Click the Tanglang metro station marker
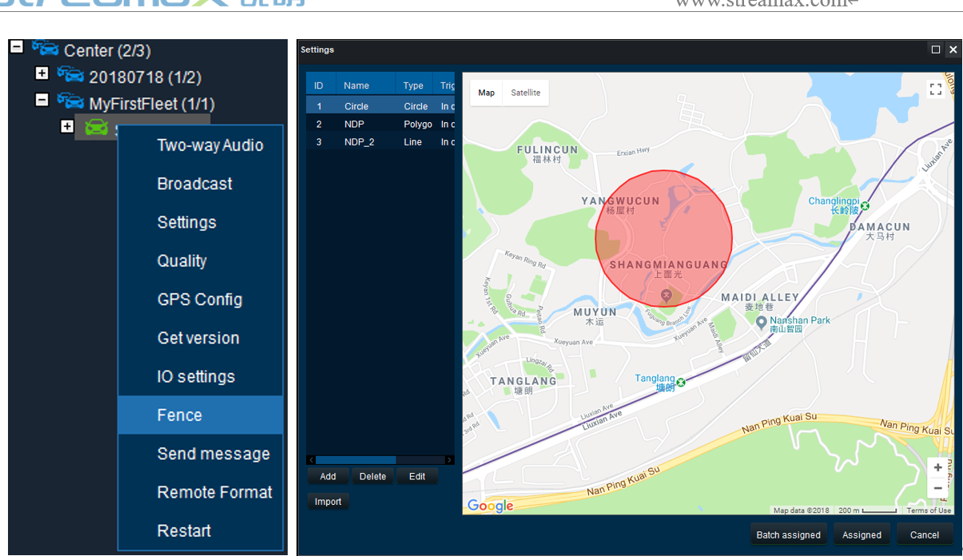This screenshot has width=963, height=560. tap(681, 383)
